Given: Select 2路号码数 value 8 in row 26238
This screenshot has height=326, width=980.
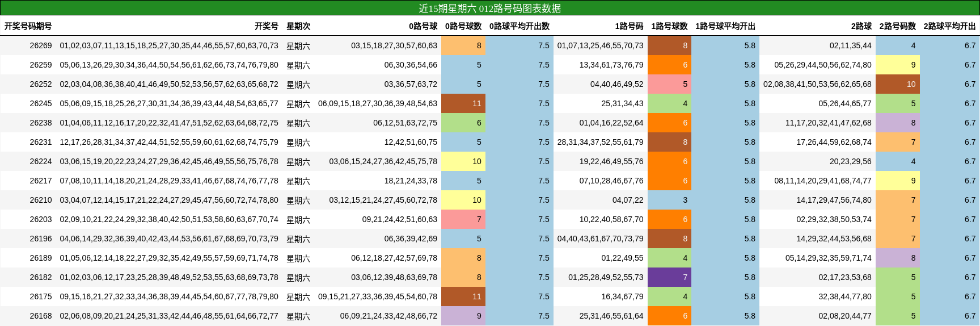Looking at the screenshot, I should click(x=898, y=123).
